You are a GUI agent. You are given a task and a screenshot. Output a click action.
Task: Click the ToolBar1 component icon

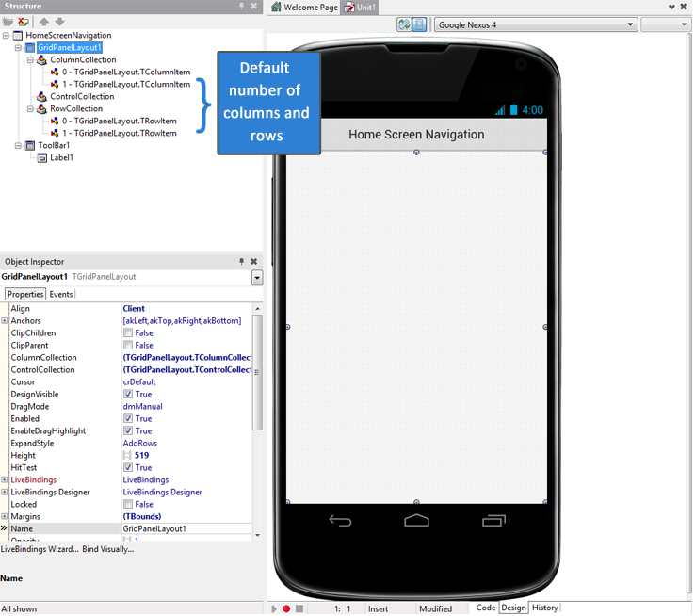(x=30, y=146)
